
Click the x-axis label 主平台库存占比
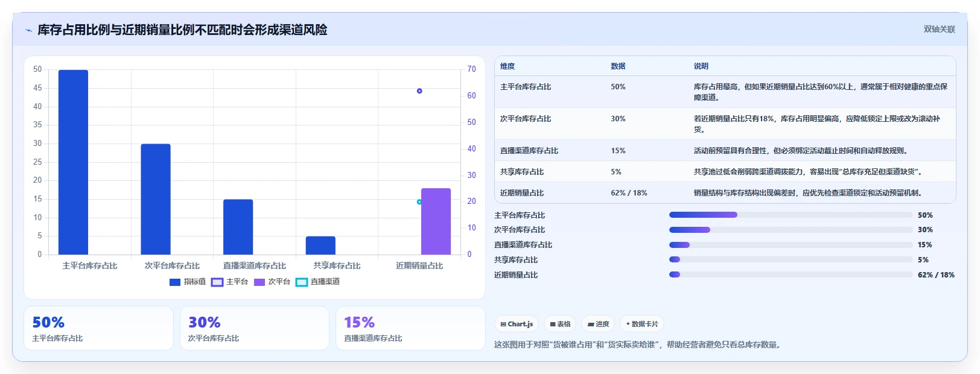pyautogui.click(x=90, y=265)
